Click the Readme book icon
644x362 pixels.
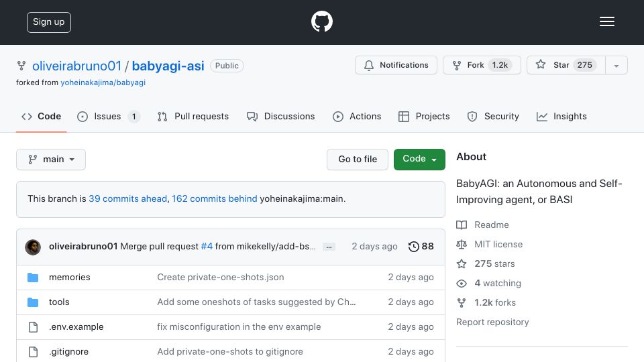(x=462, y=225)
